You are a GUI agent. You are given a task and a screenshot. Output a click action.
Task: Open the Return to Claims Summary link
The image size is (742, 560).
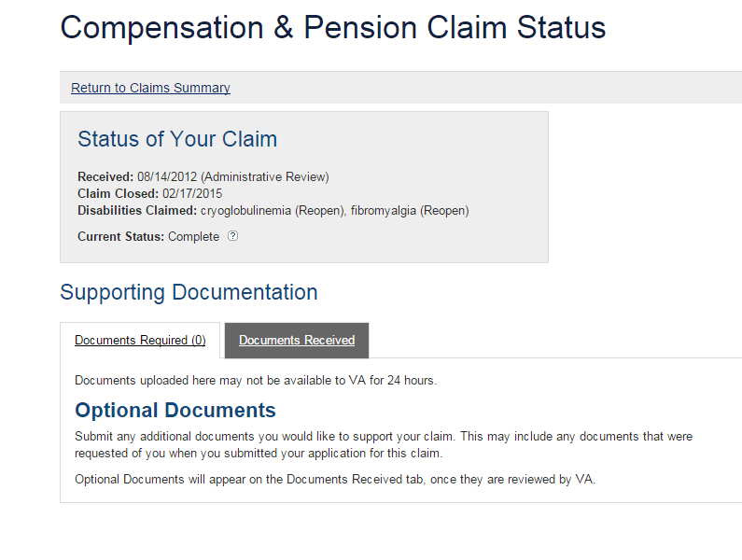pos(150,88)
